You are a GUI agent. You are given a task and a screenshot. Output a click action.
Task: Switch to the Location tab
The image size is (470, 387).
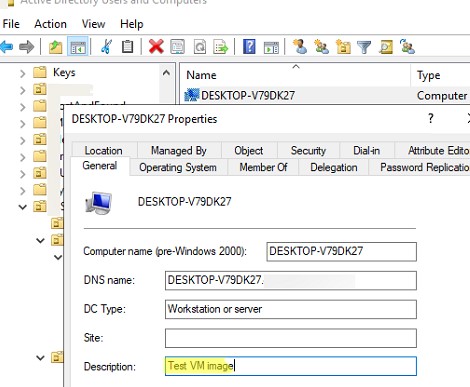click(104, 150)
